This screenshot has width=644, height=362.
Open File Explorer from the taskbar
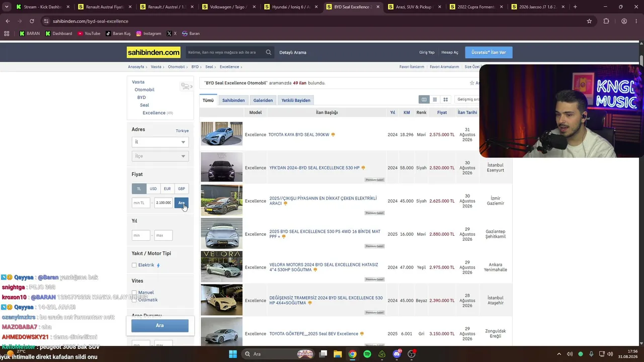[x=338, y=354]
